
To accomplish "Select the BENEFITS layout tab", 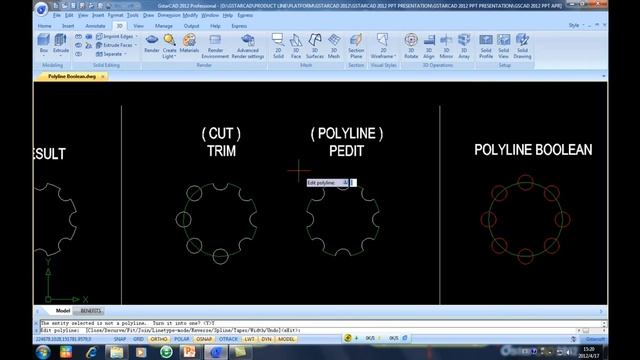I will [91, 311].
